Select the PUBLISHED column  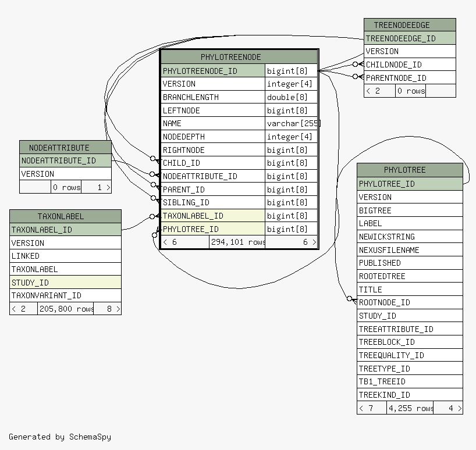410,263
